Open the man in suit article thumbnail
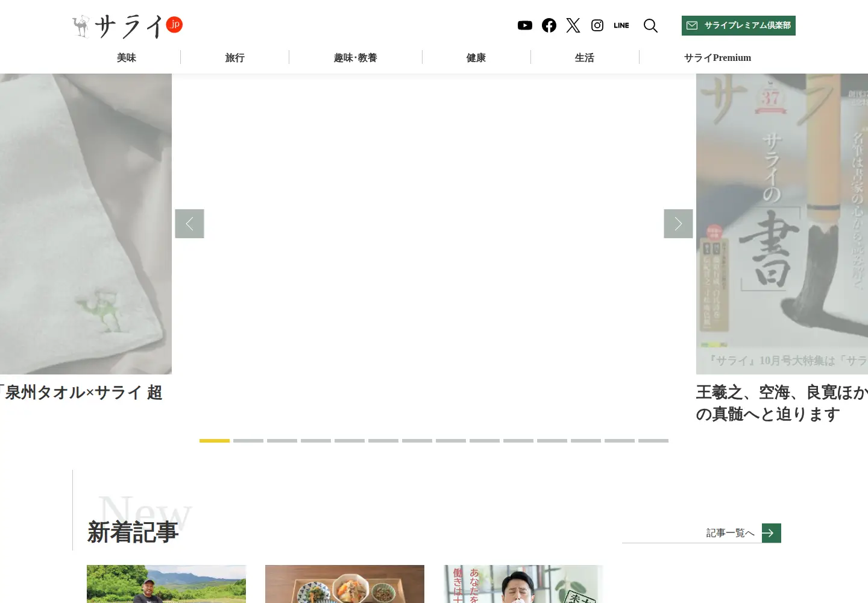Viewport: 868px width, 603px height. tap(523, 584)
